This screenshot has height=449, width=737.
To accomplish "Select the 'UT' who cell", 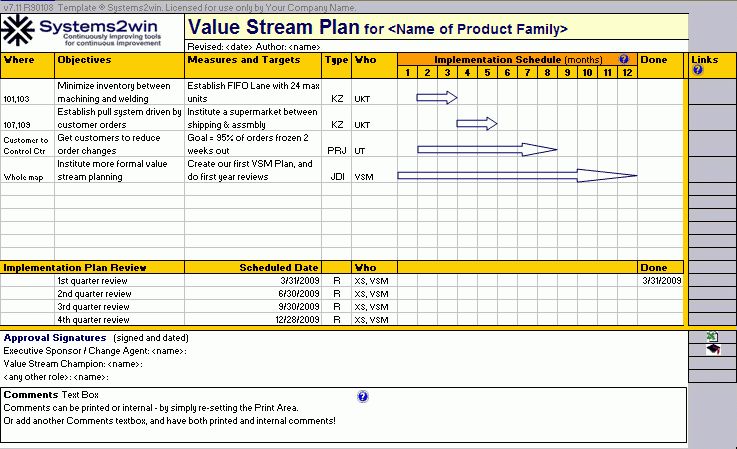I will coord(374,144).
